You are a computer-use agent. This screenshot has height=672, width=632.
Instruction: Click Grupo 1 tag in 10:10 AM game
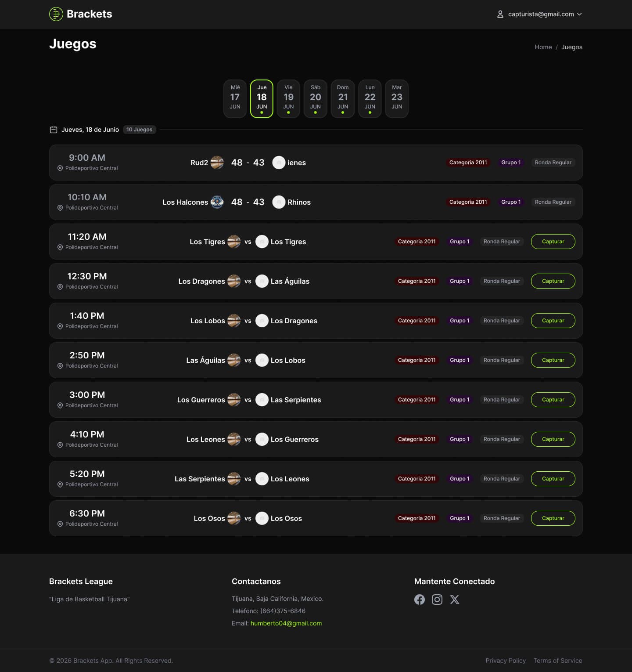coord(511,202)
